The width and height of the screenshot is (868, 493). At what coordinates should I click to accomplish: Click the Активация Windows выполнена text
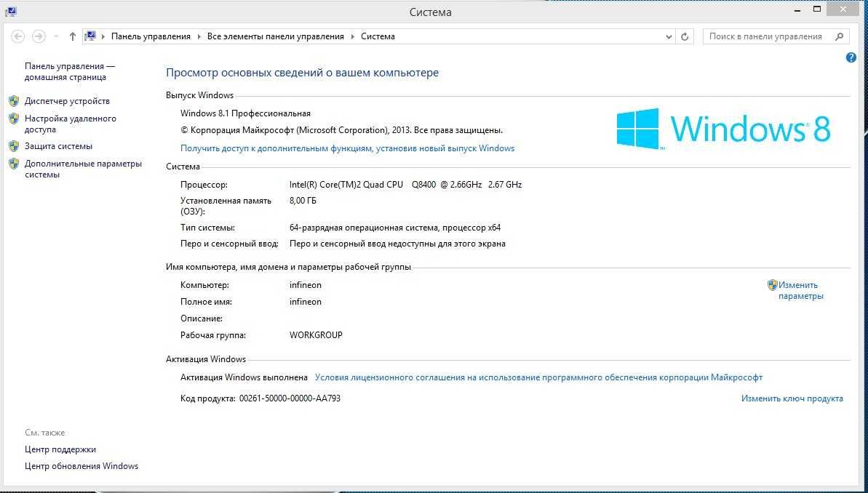click(244, 377)
